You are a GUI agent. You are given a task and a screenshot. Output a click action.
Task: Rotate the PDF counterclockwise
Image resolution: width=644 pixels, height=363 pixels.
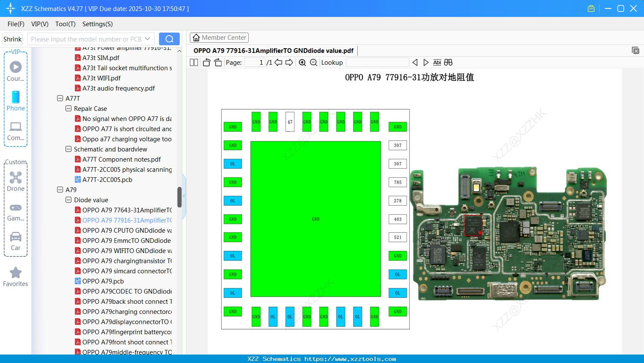[x=206, y=62]
